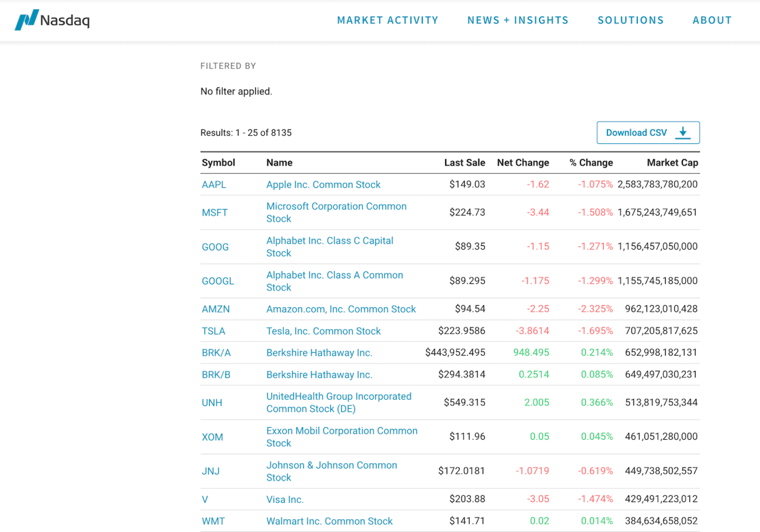
Task: Open Apple Inc. Common Stock link
Action: click(323, 185)
